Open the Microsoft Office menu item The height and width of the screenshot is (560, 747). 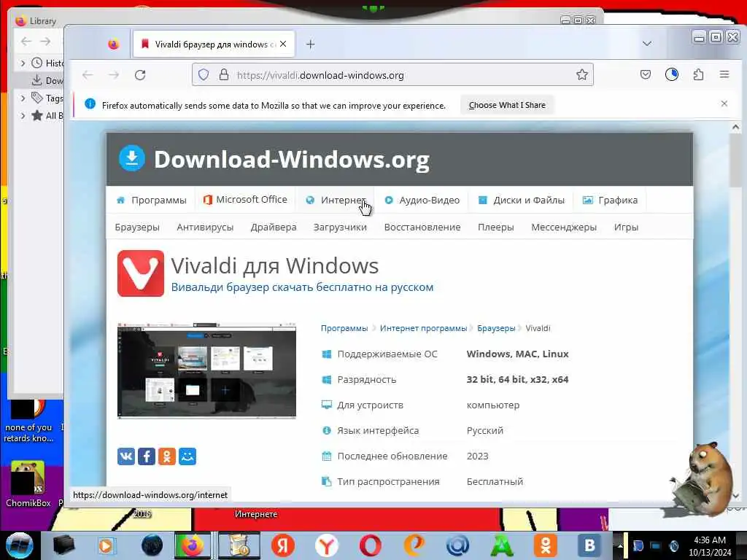pos(245,200)
